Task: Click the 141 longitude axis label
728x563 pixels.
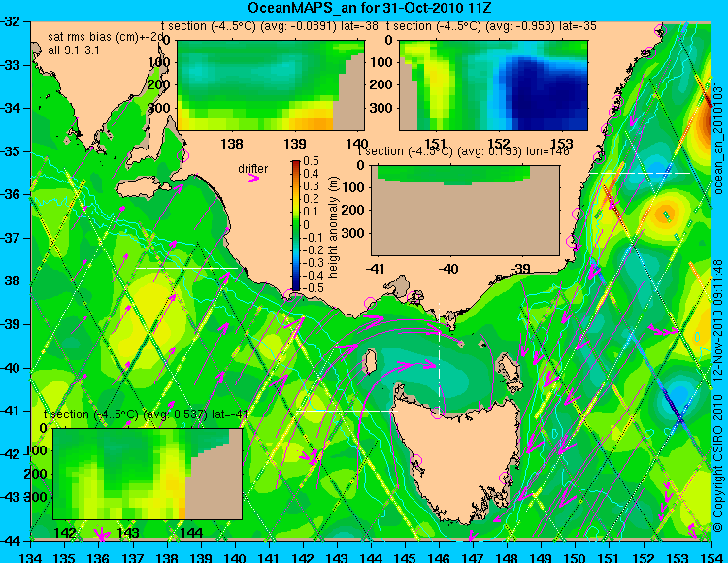Action: (269, 556)
